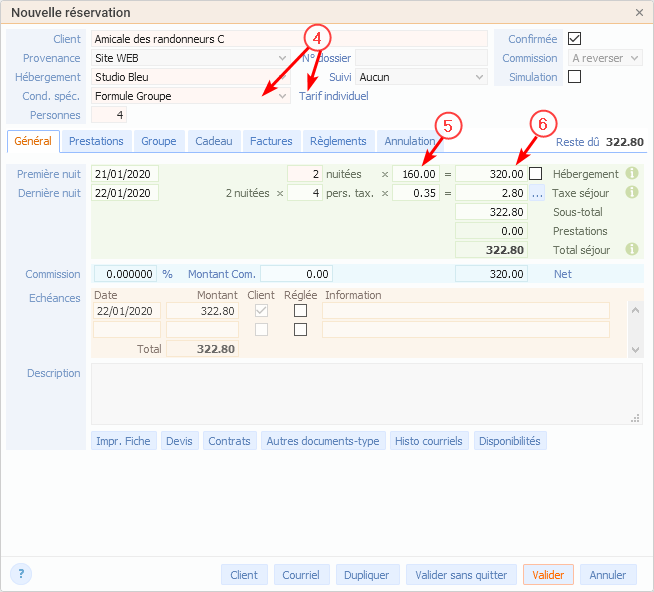
Task: Expand the Provenance dropdown
Action: [x=283, y=58]
